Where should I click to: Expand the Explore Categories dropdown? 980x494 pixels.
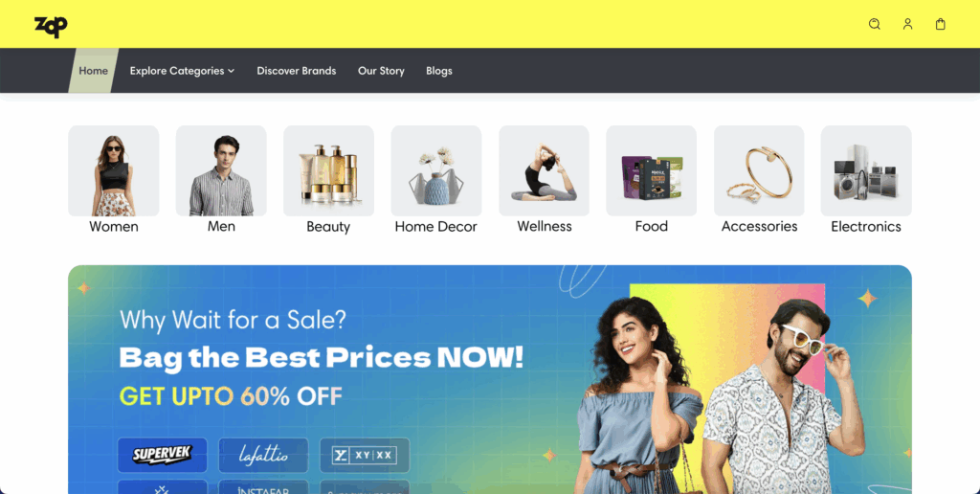(x=182, y=71)
